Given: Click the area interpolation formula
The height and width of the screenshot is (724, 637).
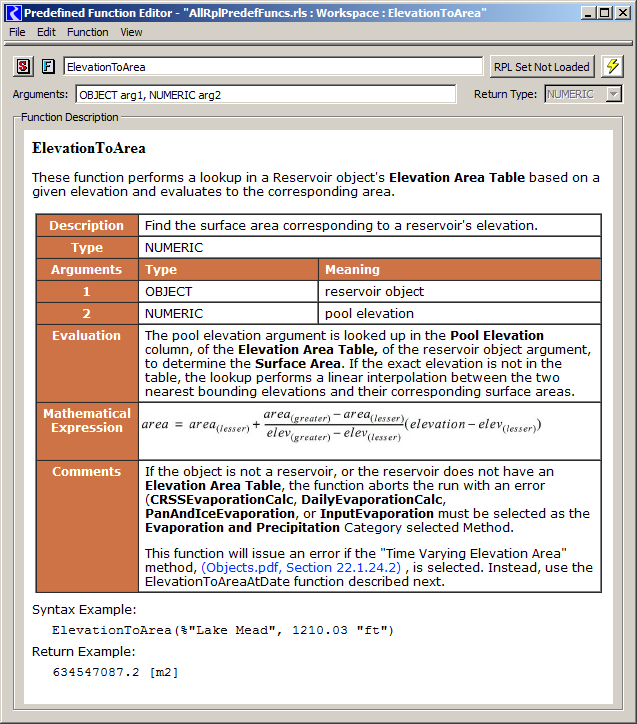Looking at the screenshot, I should coord(341,425).
